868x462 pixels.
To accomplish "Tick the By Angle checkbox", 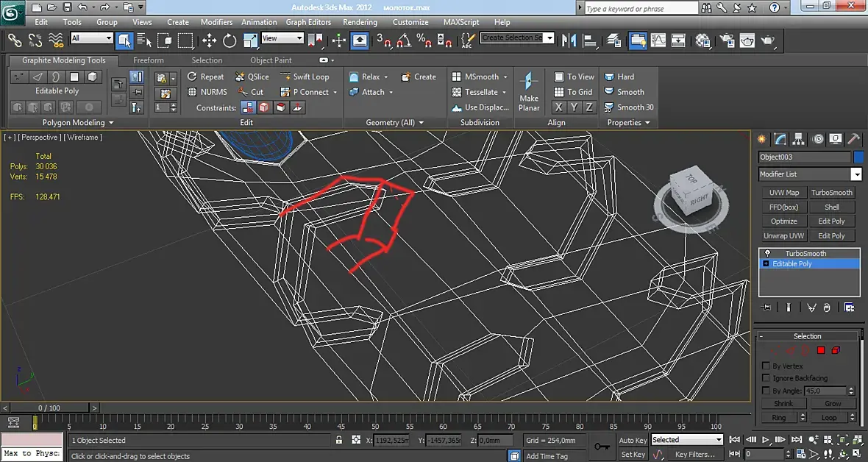I will point(766,391).
